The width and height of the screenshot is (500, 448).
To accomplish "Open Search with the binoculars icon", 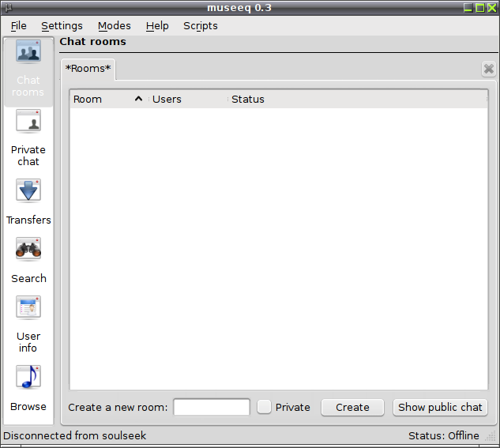I will (x=28, y=250).
